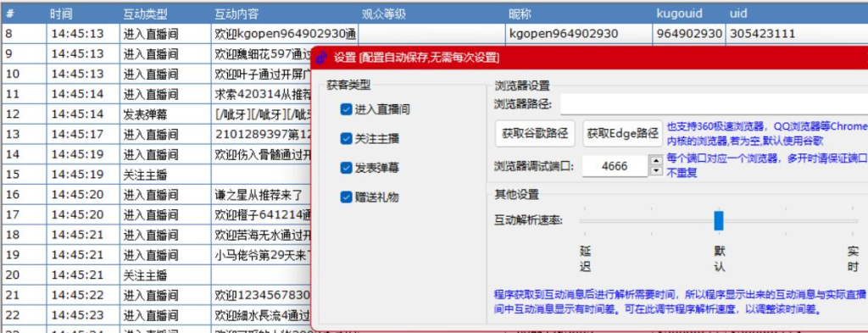Click time cell 14:45:23 in row 22
The image size is (868, 333).
coord(83,315)
